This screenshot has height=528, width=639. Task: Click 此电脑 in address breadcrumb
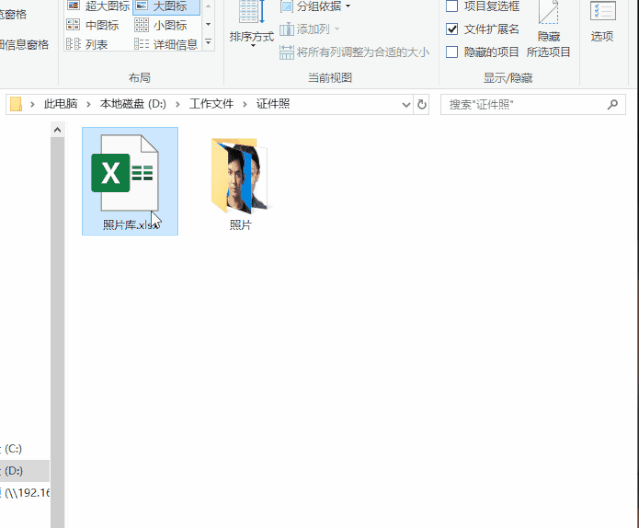(x=60, y=104)
